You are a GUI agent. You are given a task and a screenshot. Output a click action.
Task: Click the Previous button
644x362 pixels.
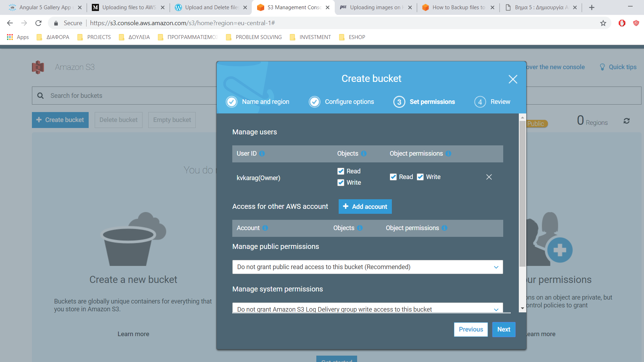click(x=471, y=329)
